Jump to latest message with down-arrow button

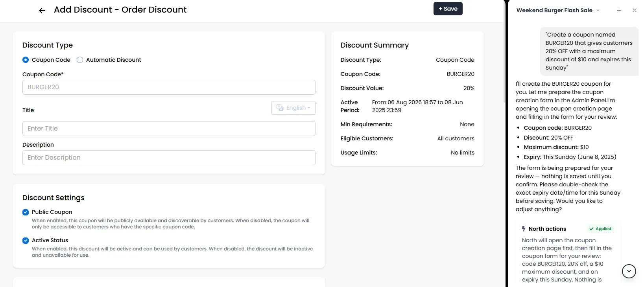coord(629,271)
